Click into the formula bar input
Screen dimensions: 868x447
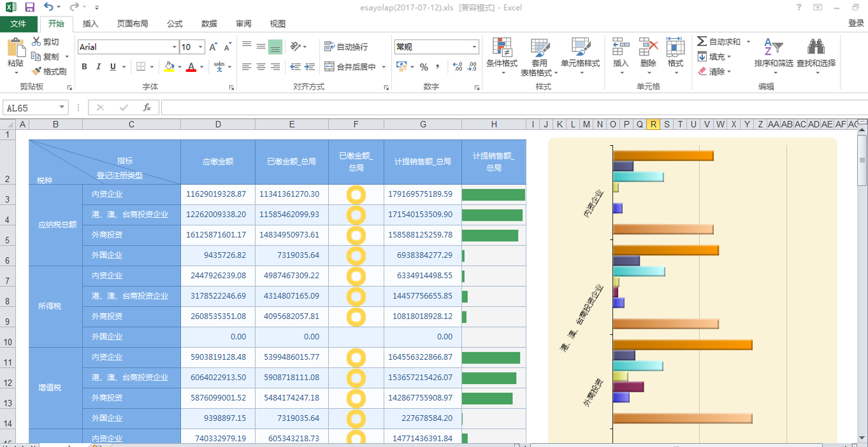tap(514, 108)
